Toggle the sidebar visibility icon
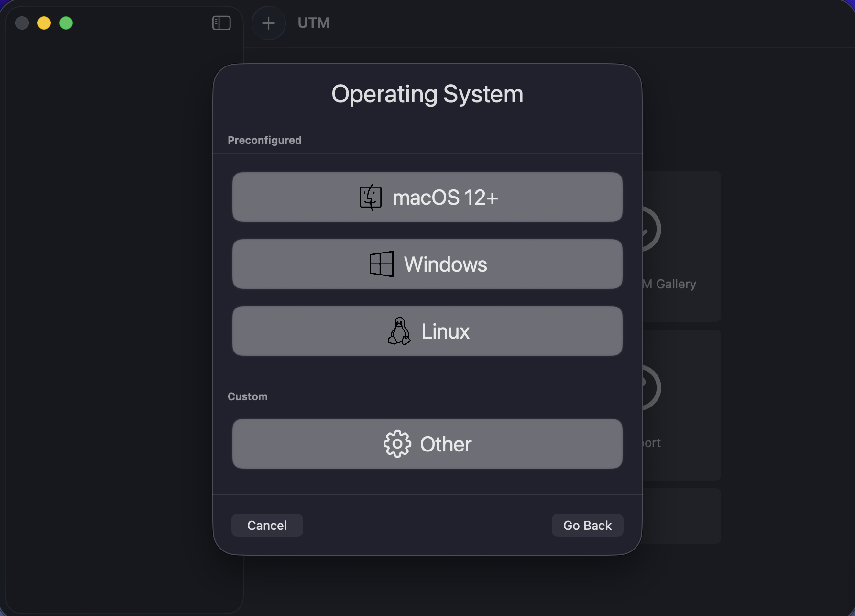Screen dimensions: 855x616 click(x=221, y=22)
